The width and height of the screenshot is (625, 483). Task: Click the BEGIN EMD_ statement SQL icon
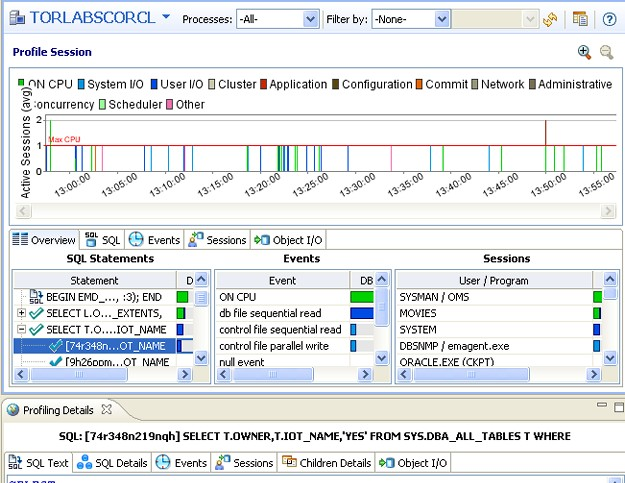(x=36, y=297)
